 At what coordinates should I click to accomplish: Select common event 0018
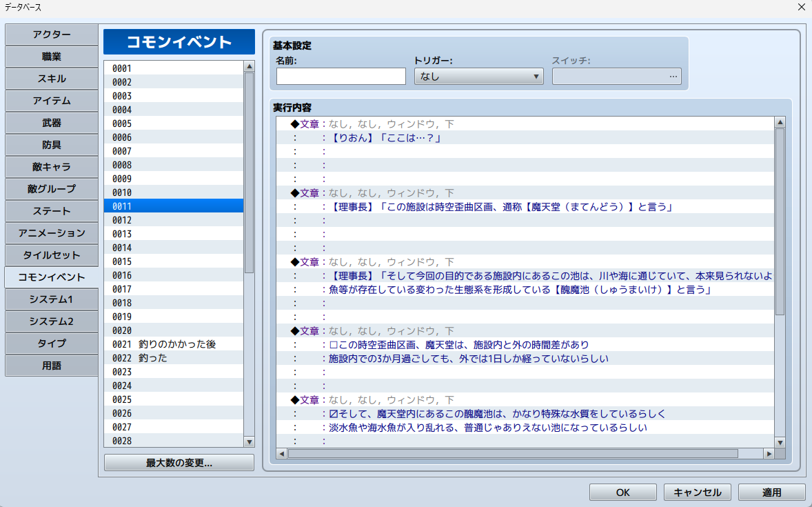(x=174, y=303)
